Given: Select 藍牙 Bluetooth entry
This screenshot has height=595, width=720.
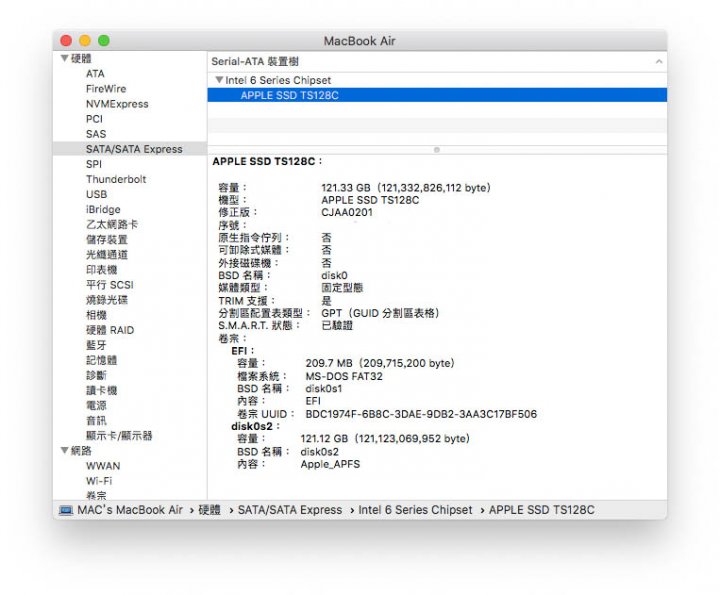Looking at the screenshot, I should (96, 345).
